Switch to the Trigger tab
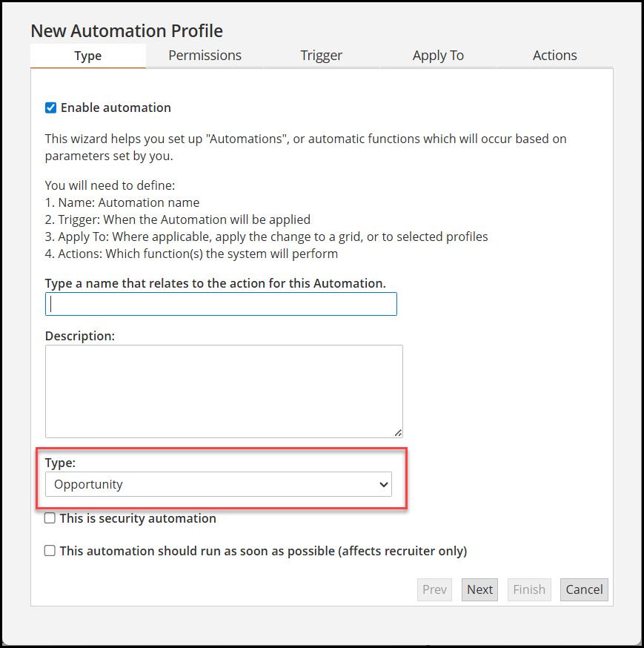The height and width of the screenshot is (648, 644). (x=321, y=55)
